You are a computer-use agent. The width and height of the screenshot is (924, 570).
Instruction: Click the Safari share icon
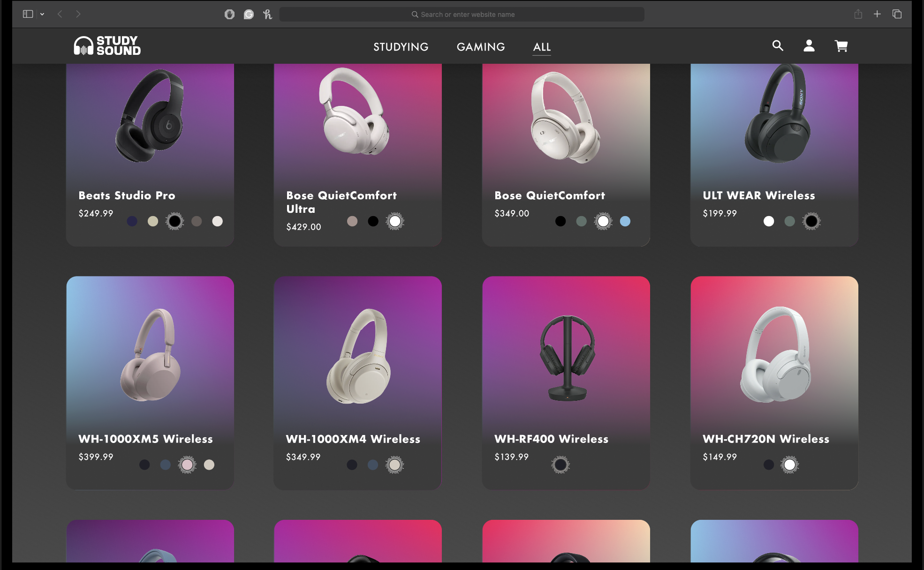point(858,14)
